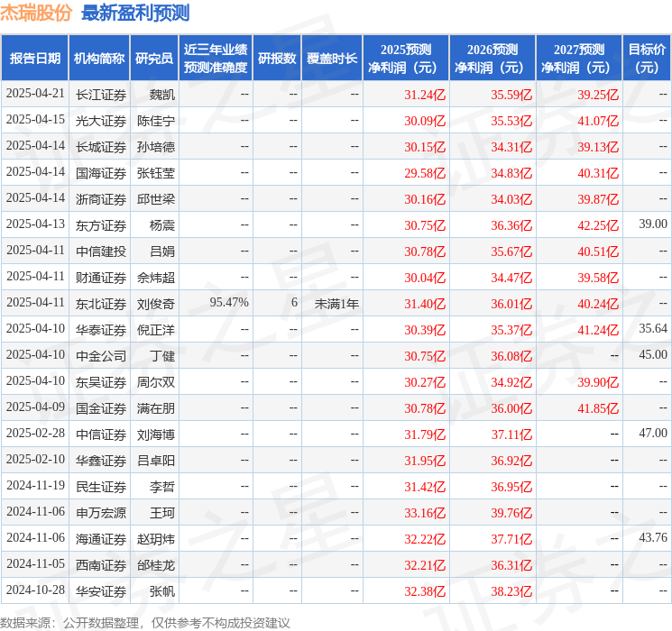Click the 华泰证券 institution cell

click(101, 330)
